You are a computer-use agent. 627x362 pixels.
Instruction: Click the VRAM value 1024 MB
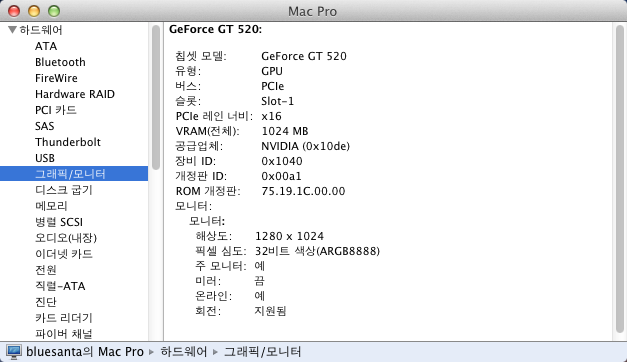point(285,131)
